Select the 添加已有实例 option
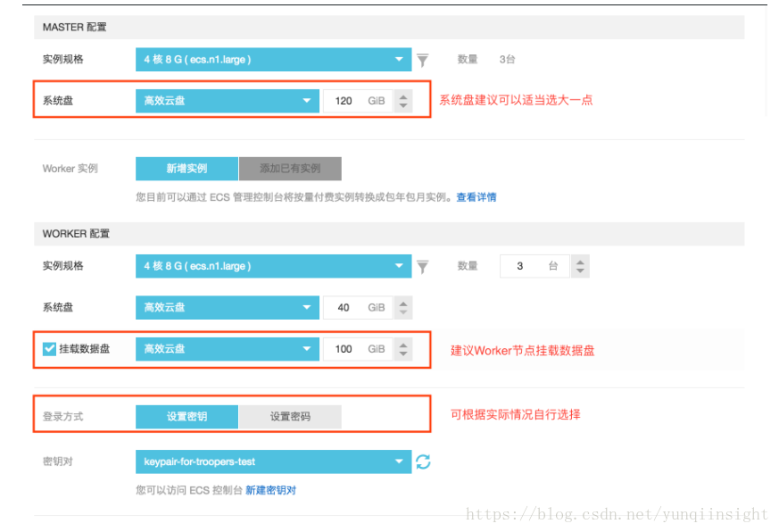Viewport: 779px width, 532px height. pos(290,169)
